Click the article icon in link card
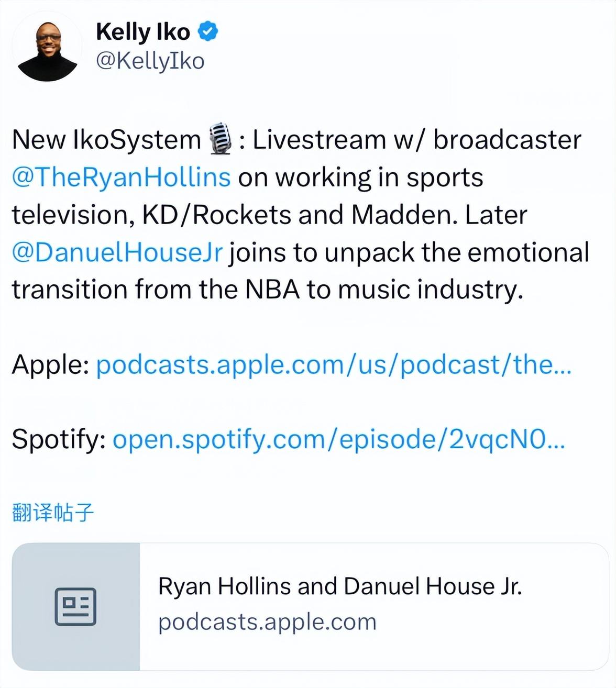 [75, 606]
